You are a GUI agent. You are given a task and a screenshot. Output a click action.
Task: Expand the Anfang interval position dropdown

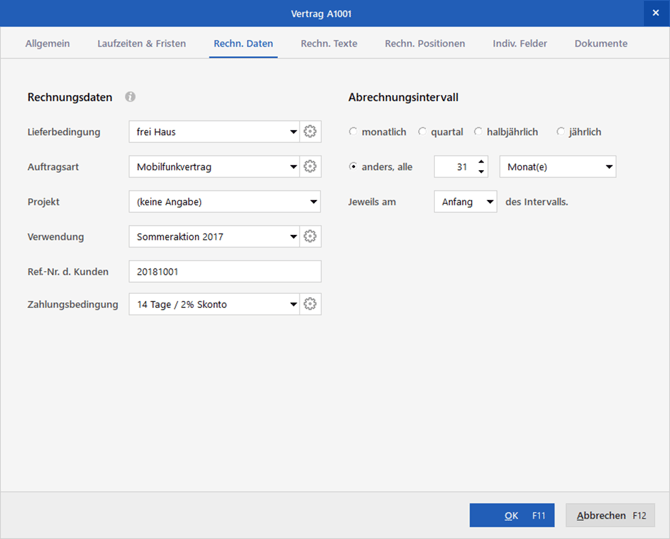489,202
